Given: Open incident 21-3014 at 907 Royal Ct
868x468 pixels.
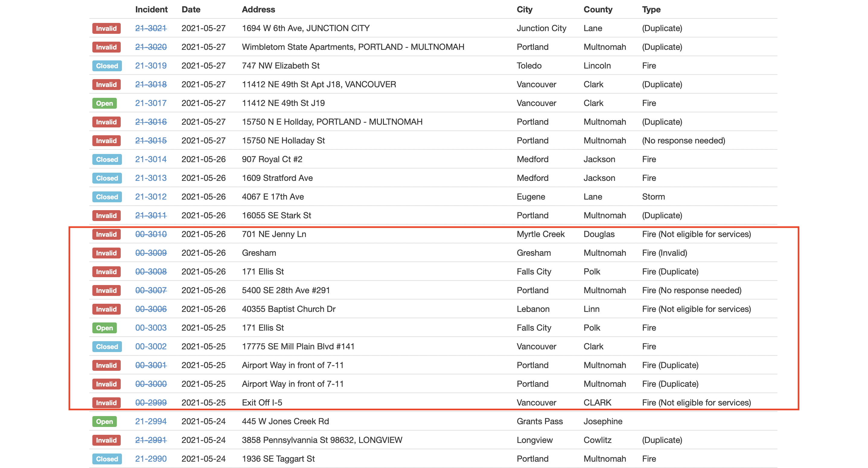Looking at the screenshot, I should point(151,159).
